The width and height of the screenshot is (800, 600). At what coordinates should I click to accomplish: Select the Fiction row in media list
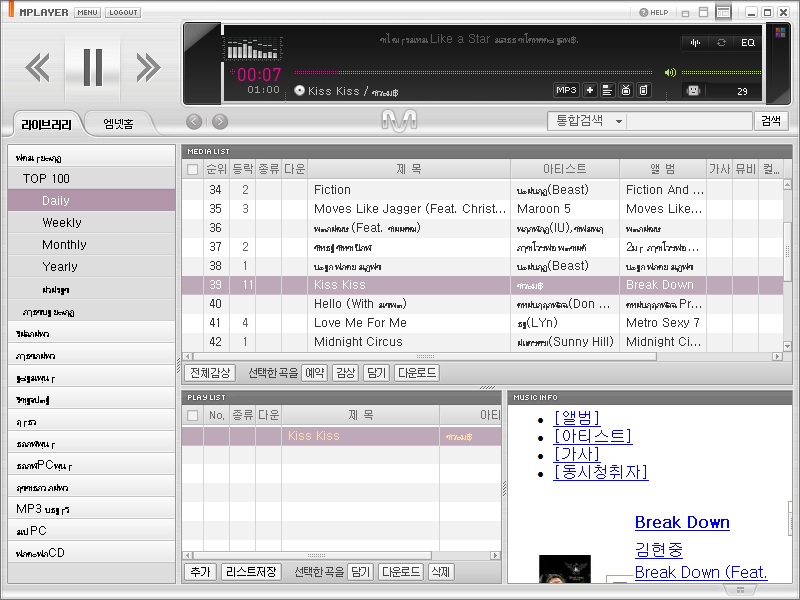coord(483,190)
